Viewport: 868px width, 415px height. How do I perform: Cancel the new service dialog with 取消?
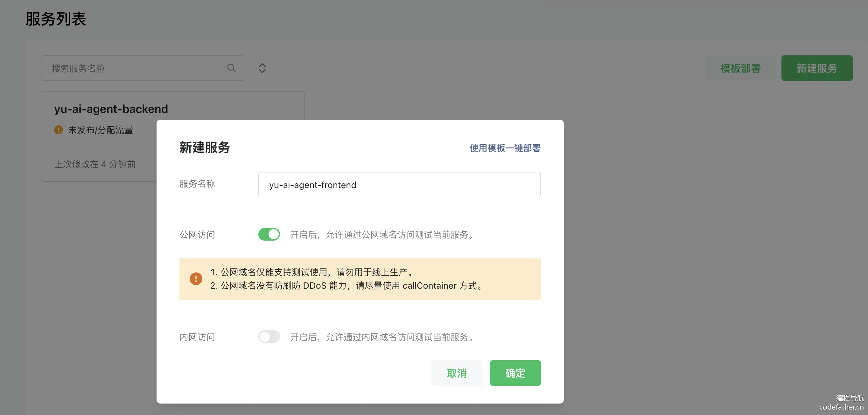pos(457,373)
